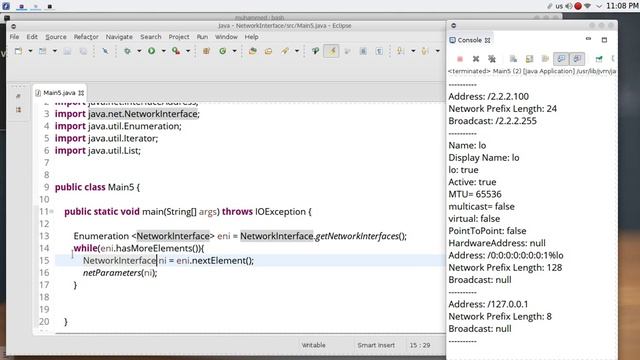The height and width of the screenshot is (360, 640).
Task: Open the Run menu
Action: pos(202,37)
